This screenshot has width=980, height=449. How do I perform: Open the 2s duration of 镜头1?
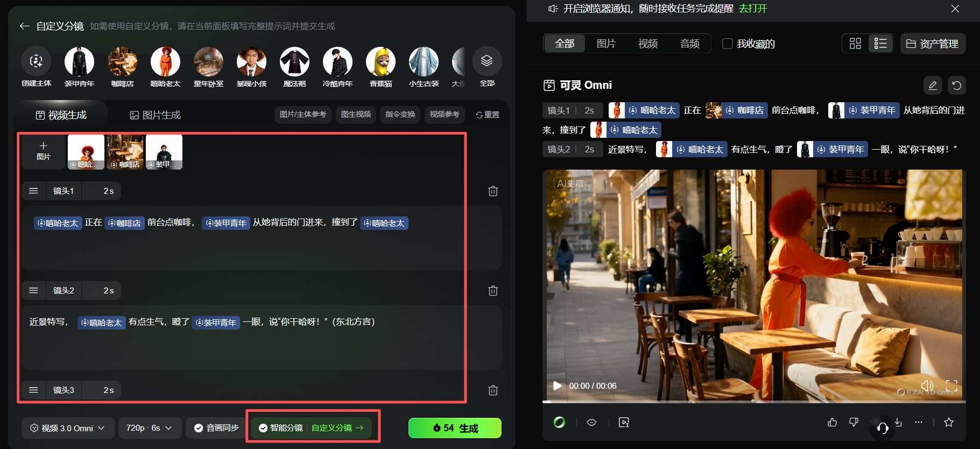[x=108, y=191]
